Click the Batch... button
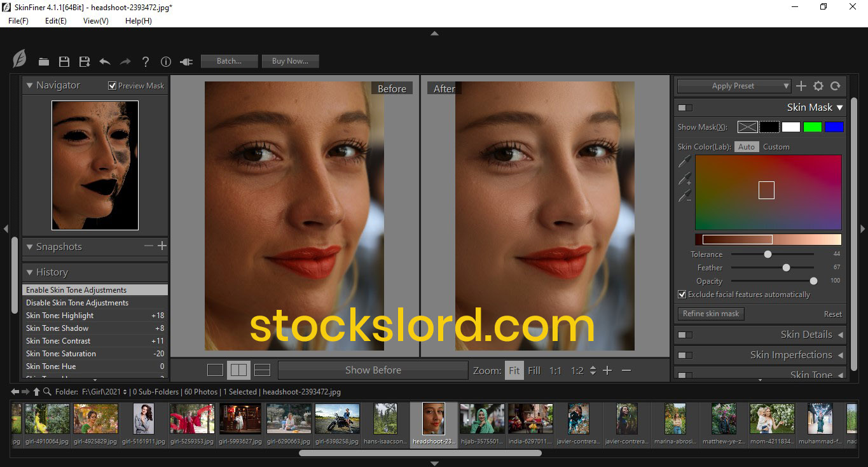Viewport: 868px width, 467px height. click(x=229, y=61)
